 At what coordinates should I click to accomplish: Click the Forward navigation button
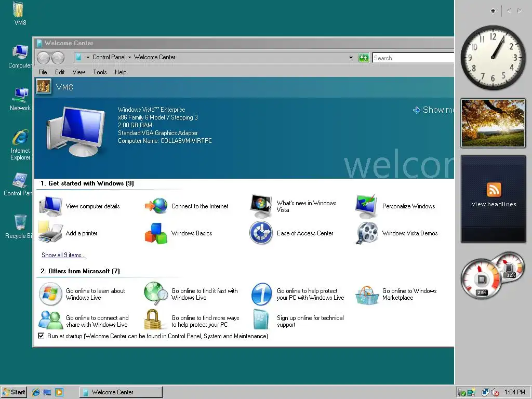[58, 58]
